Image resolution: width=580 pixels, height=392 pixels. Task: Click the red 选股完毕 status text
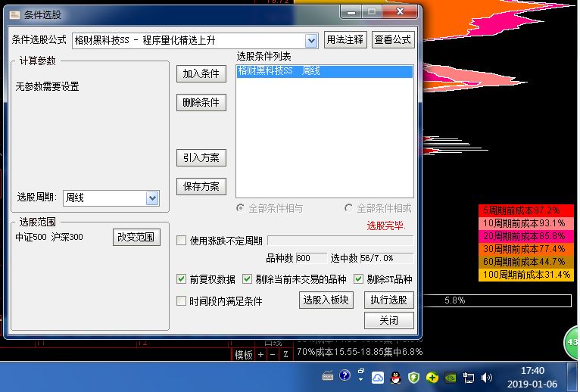coord(386,226)
